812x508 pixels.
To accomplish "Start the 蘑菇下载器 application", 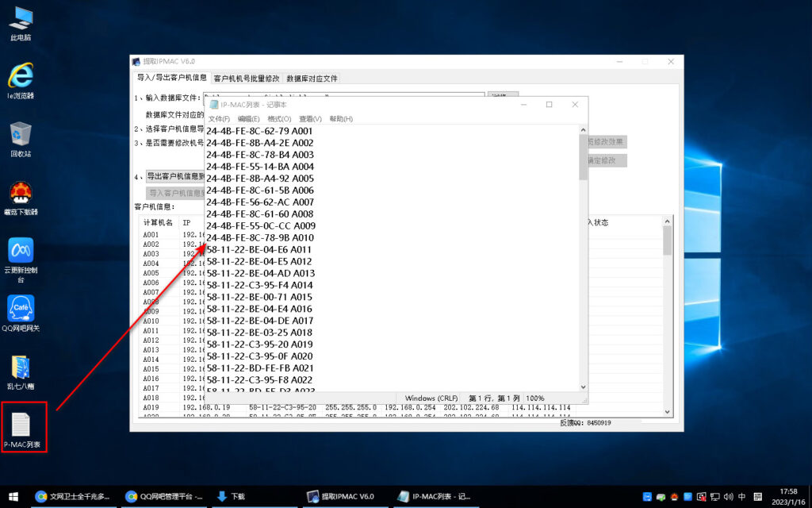I will (20, 194).
